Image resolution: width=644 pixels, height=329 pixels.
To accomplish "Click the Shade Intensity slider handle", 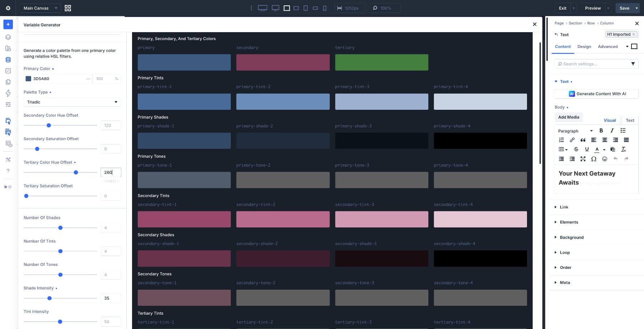I will (49, 298).
